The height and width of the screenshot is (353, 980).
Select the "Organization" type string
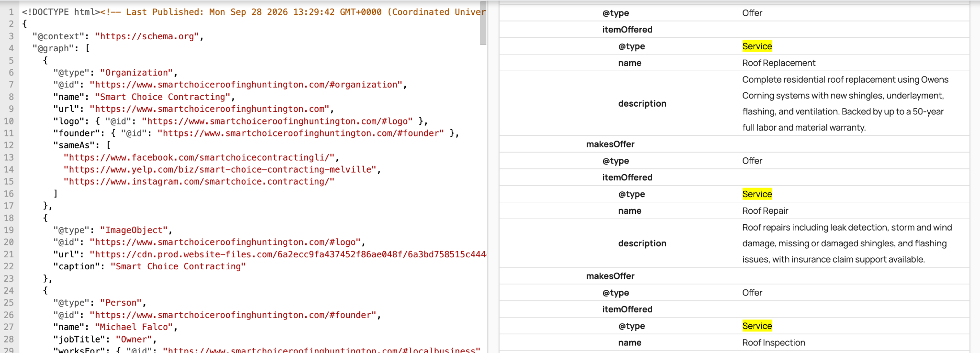136,73
